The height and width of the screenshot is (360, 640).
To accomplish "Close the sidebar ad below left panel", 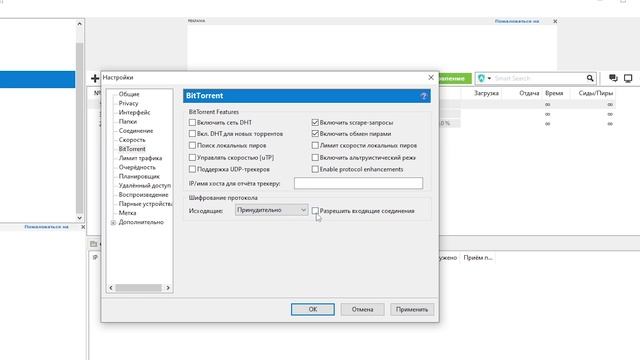I will [x=83, y=227].
